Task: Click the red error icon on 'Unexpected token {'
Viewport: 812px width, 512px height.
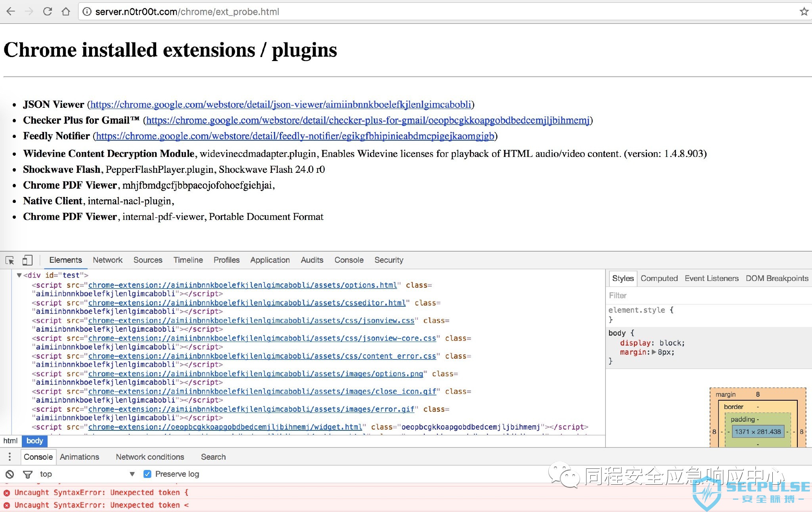Action: click(7, 493)
